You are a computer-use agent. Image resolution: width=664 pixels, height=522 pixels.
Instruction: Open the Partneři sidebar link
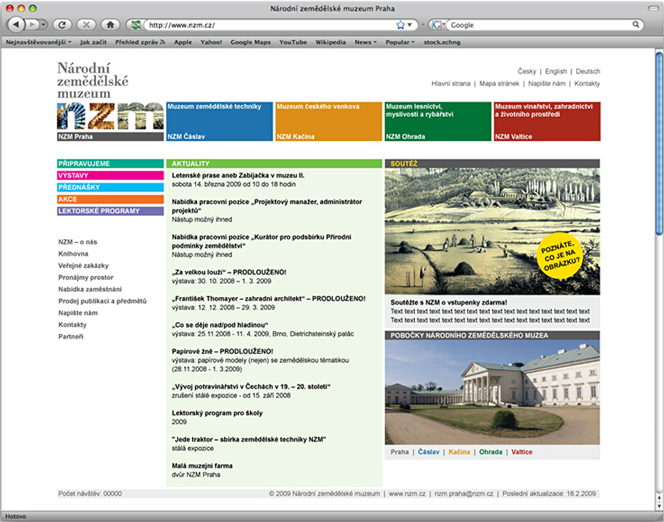click(71, 337)
